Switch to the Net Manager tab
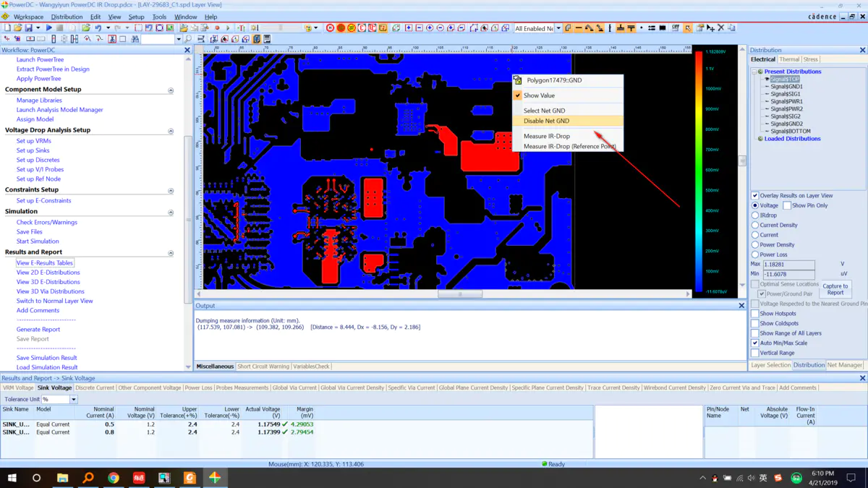This screenshot has width=868, height=488. pos(845,365)
